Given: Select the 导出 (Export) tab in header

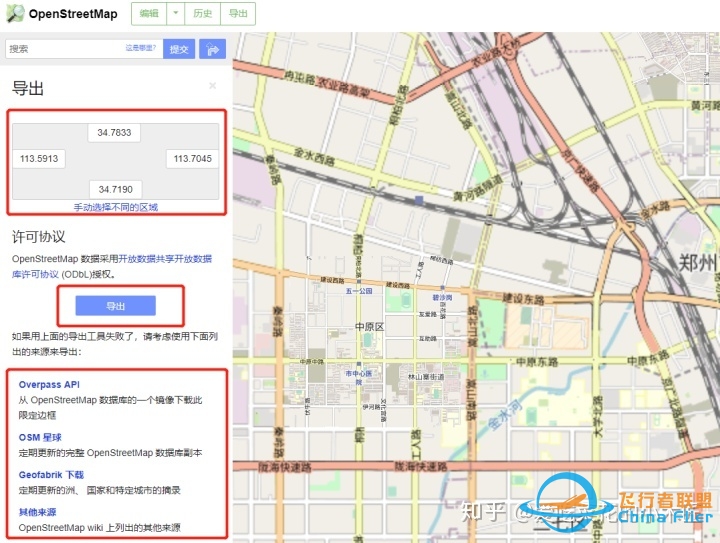Looking at the screenshot, I should [238, 14].
